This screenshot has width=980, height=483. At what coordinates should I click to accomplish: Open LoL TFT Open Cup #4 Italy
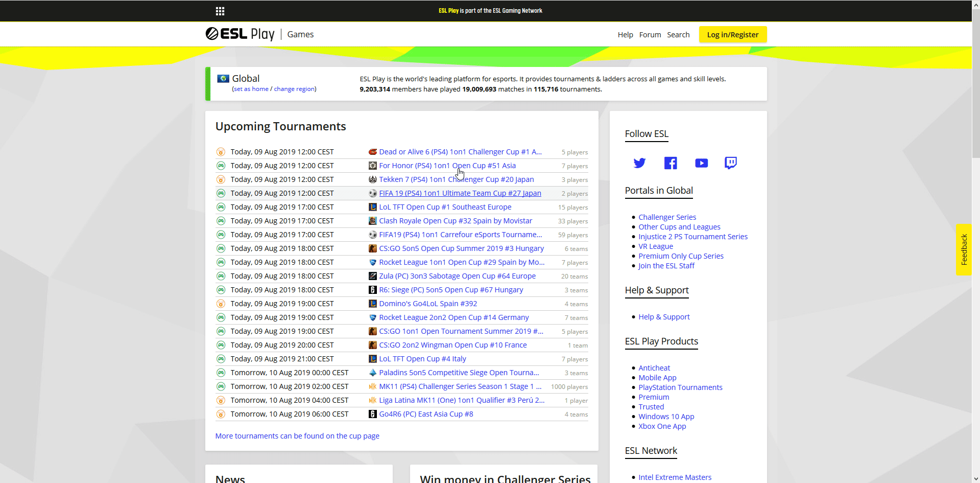click(422, 359)
